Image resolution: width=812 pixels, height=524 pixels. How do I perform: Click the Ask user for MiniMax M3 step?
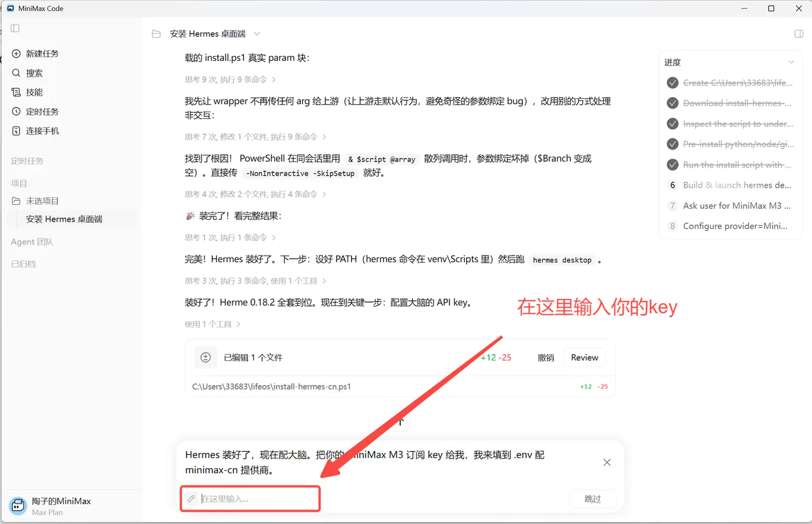737,206
